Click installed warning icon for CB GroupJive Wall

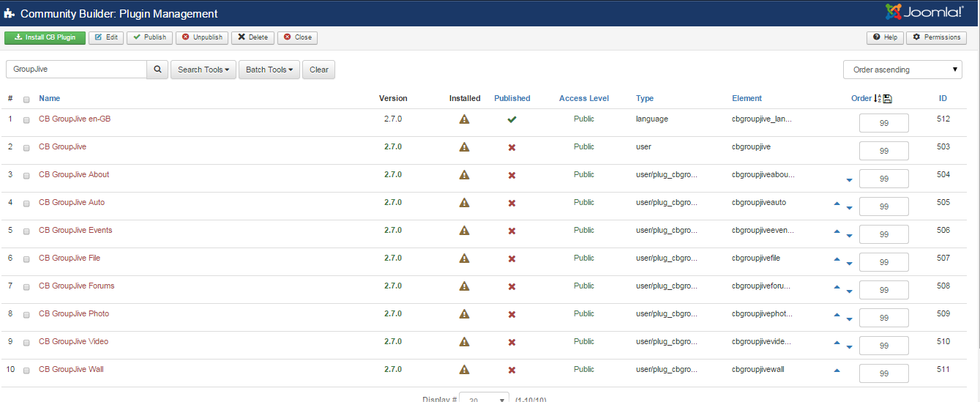(x=464, y=370)
